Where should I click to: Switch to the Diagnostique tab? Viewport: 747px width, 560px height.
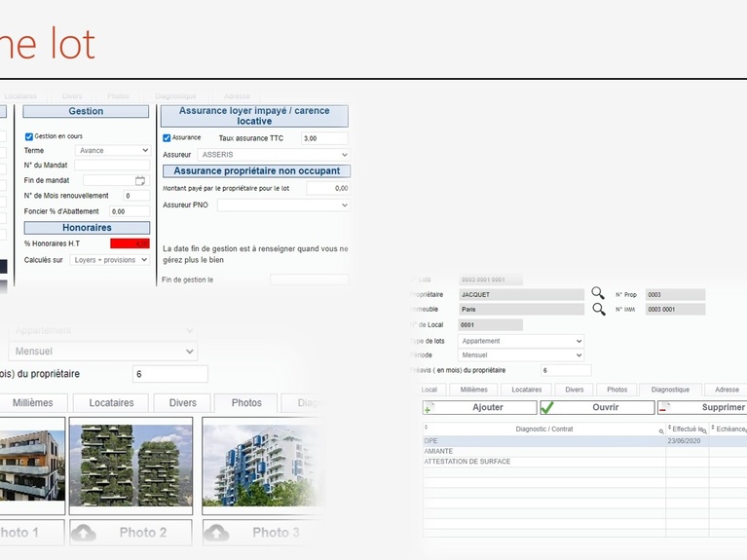click(670, 390)
